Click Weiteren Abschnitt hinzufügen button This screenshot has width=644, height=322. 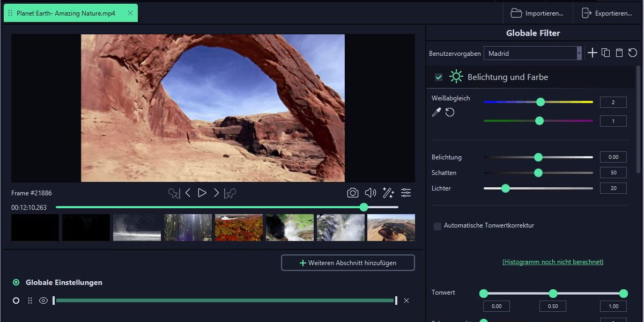(x=348, y=263)
